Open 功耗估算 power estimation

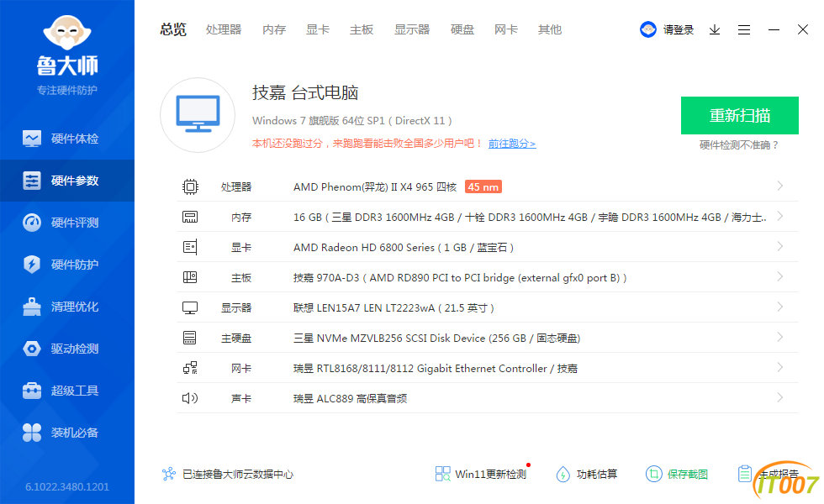tap(587, 474)
